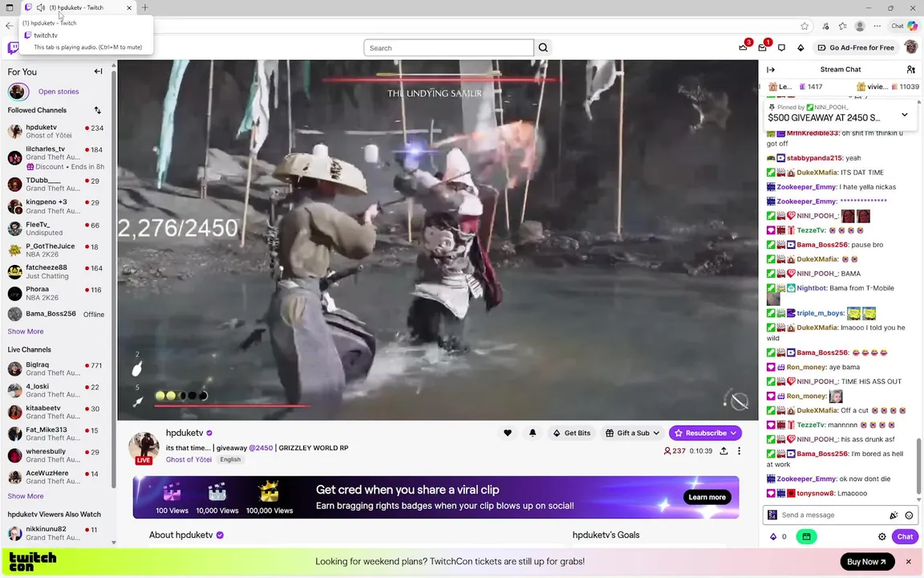Open hpduketv in followed channels
Viewport: 924px width, 578px height.
click(56, 131)
